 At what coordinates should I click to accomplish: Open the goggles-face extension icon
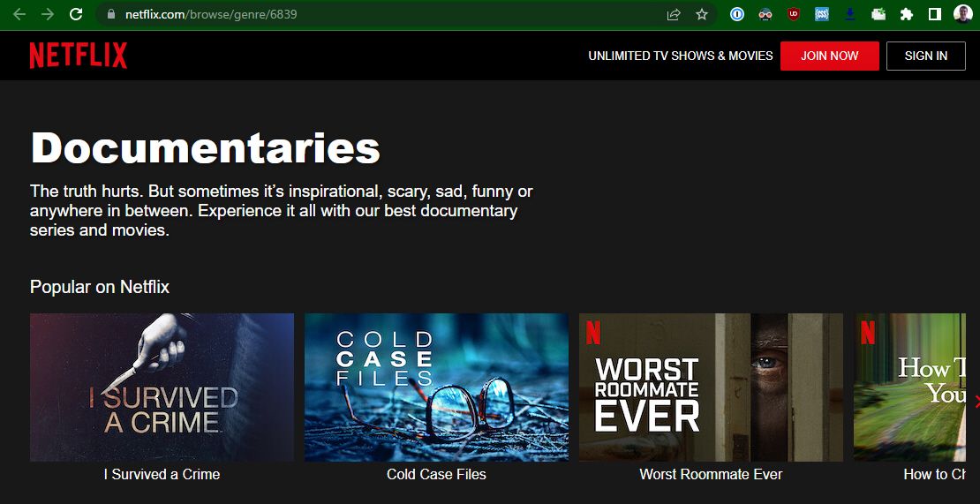point(765,14)
